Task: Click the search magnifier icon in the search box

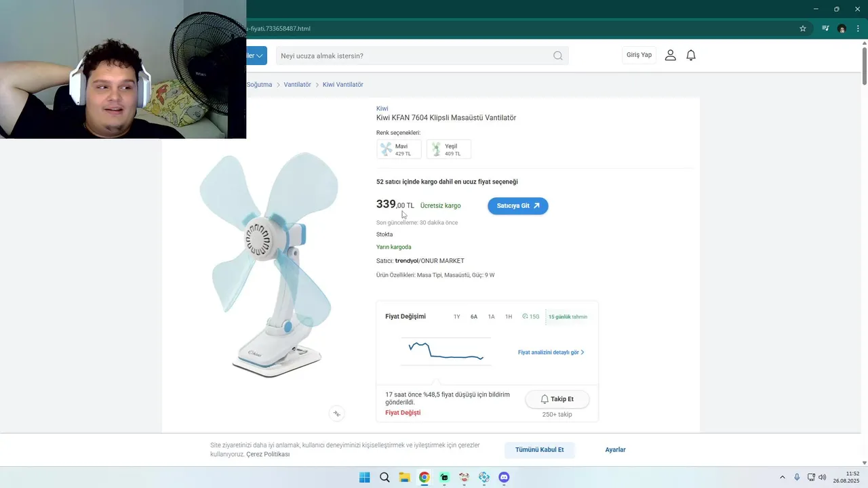Action: (x=557, y=56)
